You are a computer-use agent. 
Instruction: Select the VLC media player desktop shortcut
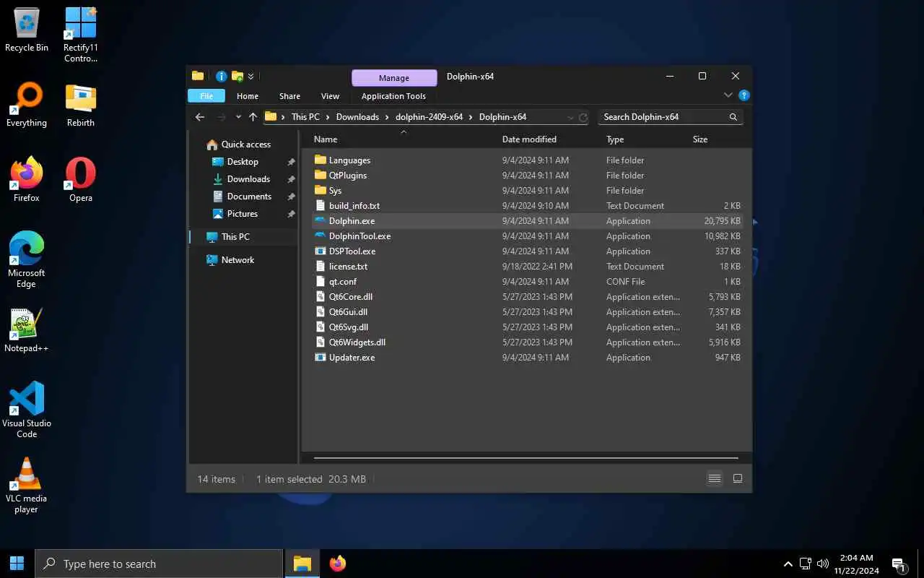click(x=27, y=485)
